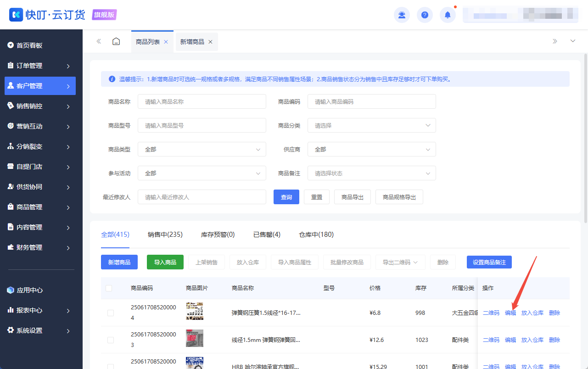Open the 弹簧钢压簧 product thumbnail
The width and height of the screenshot is (588, 369).
pos(195,311)
